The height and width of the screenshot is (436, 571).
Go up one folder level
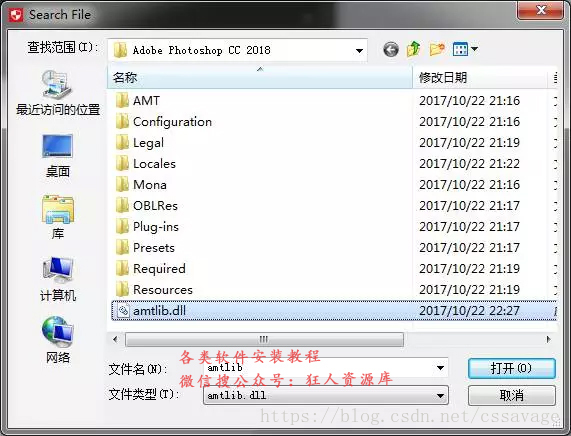click(414, 49)
